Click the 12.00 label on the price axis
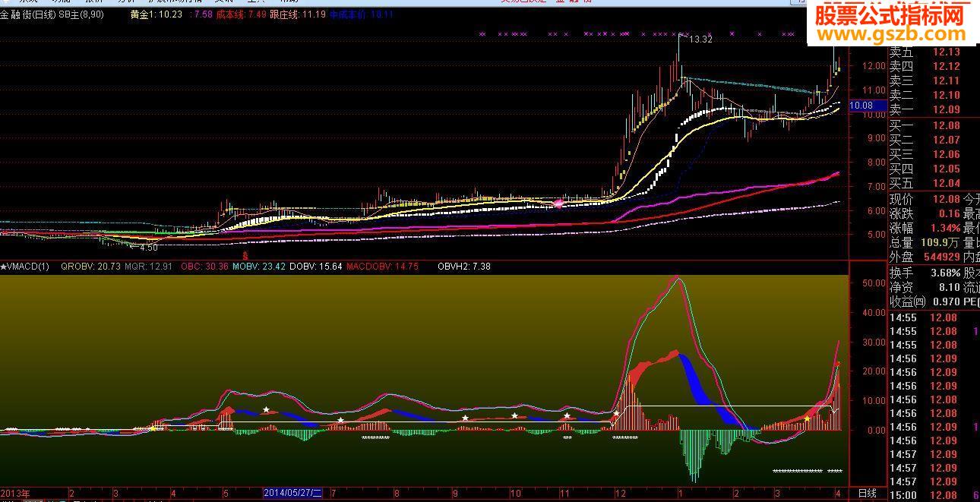Screen dimensions: 980x502 [x=873, y=66]
